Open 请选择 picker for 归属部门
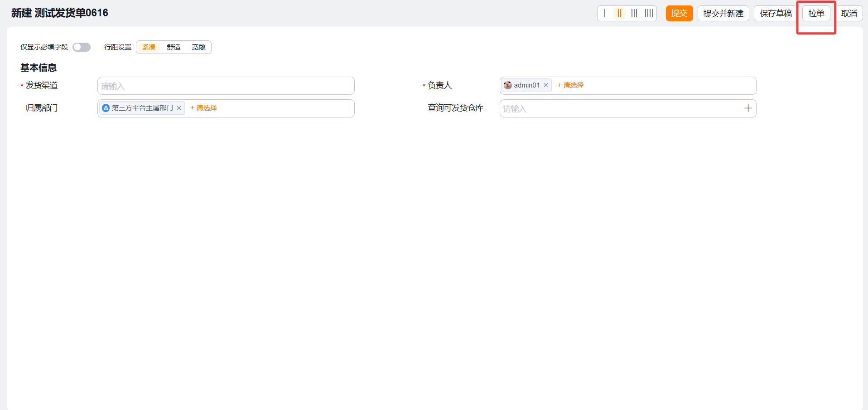 204,108
